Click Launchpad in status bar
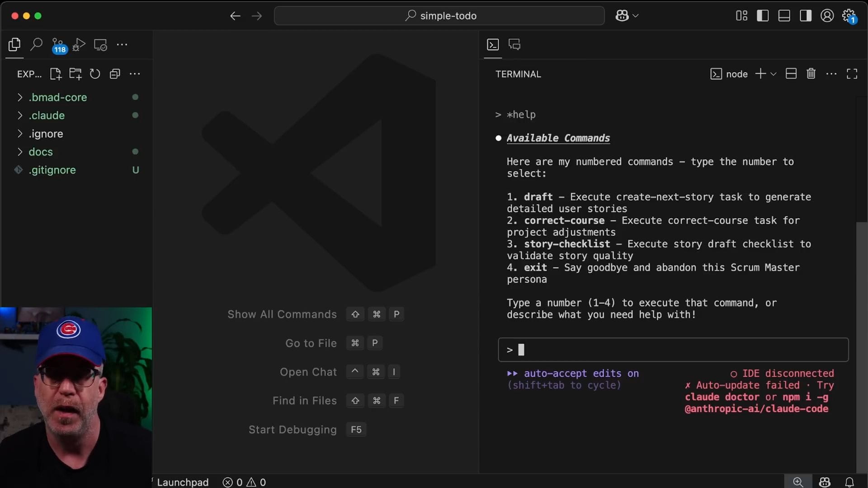The height and width of the screenshot is (488, 868). [x=183, y=482]
